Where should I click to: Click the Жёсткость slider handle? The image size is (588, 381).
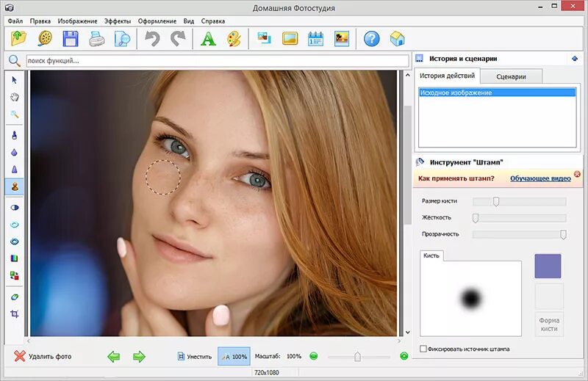tap(476, 218)
